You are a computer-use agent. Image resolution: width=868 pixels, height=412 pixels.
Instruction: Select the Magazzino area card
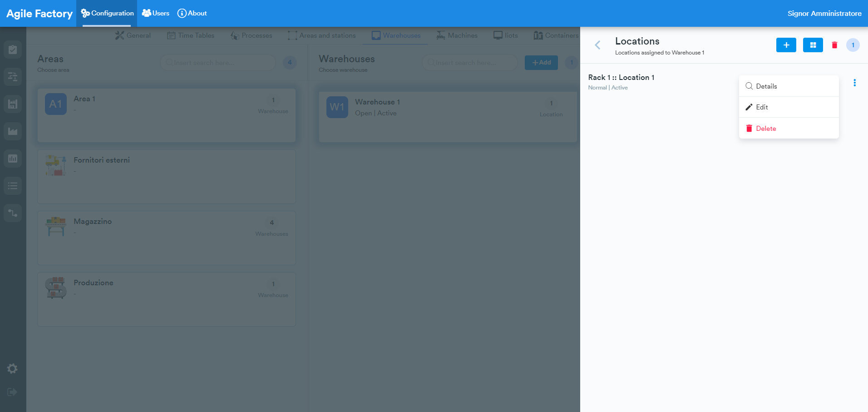point(167,238)
